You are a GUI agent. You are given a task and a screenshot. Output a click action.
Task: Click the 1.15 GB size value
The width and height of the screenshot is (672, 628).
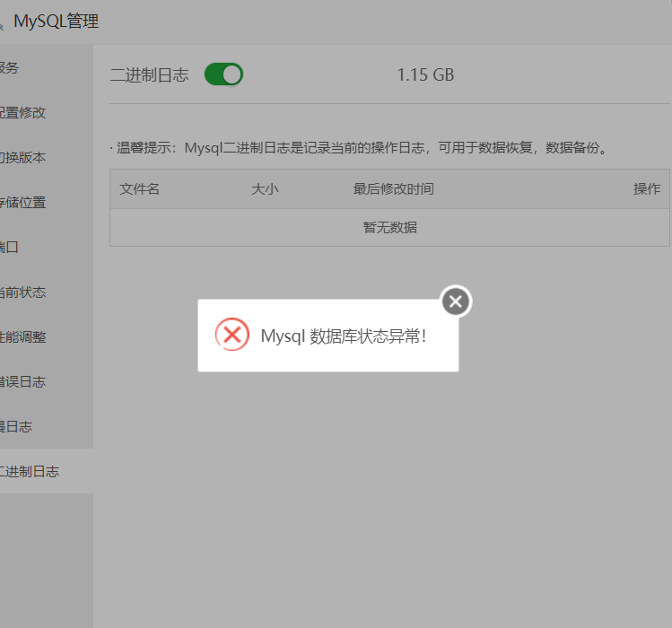point(425,75)
